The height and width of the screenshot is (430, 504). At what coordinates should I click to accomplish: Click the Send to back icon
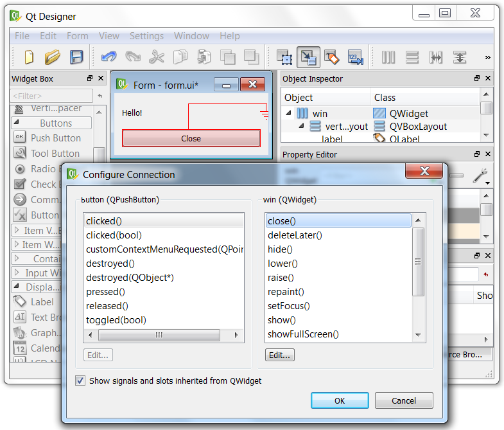click(227, 58)
